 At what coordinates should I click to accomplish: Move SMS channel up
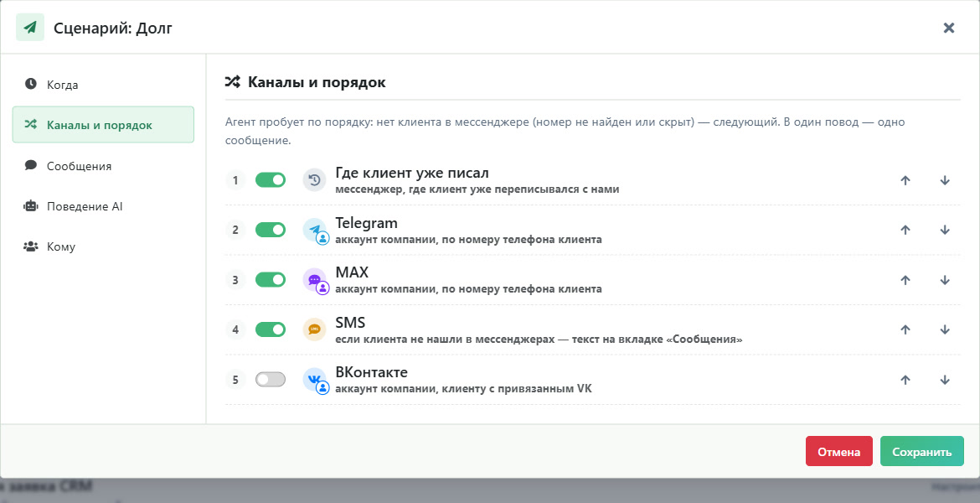(x=905, y=329)
